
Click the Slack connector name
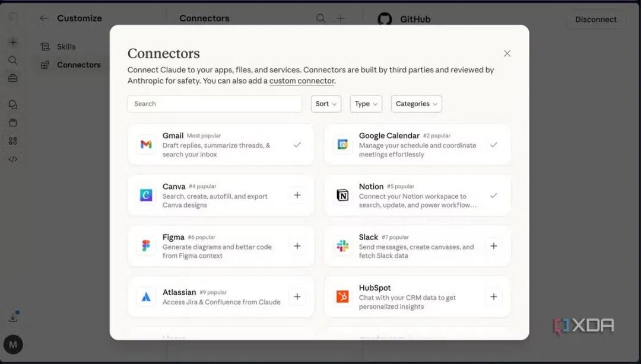(x=369, y=237)
